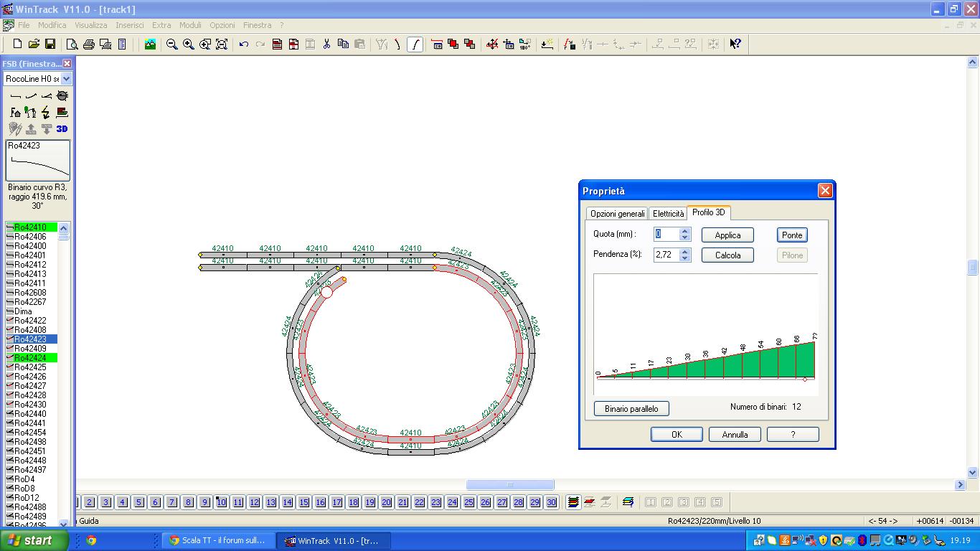Select signals and figures category icon
Screen dimensions: 980x551
(x=31, y=112)
